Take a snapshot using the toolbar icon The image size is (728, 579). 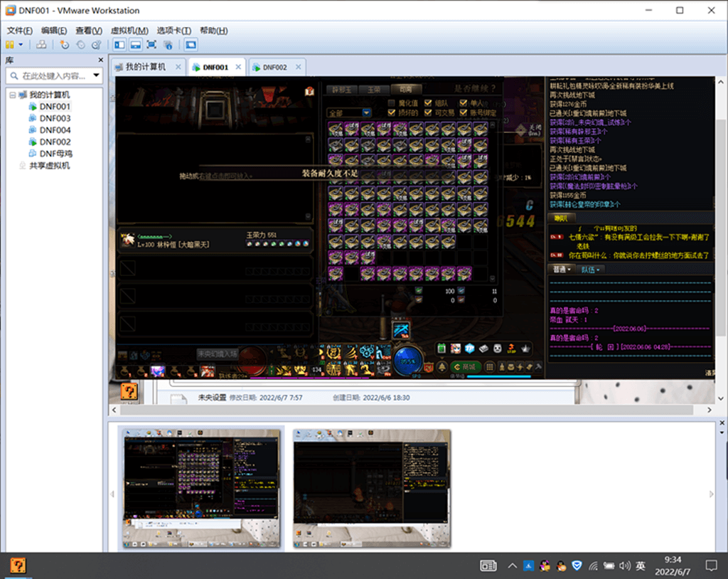tap(64, 45)
